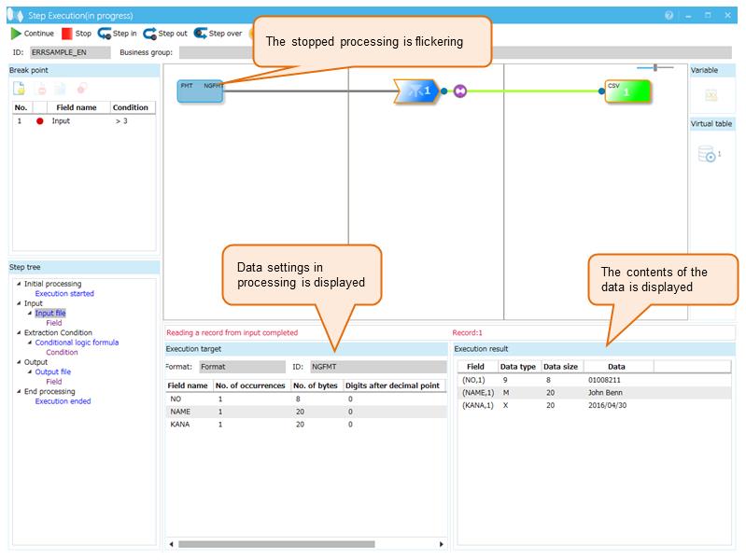Click the Execution started link

click(64, 294)
